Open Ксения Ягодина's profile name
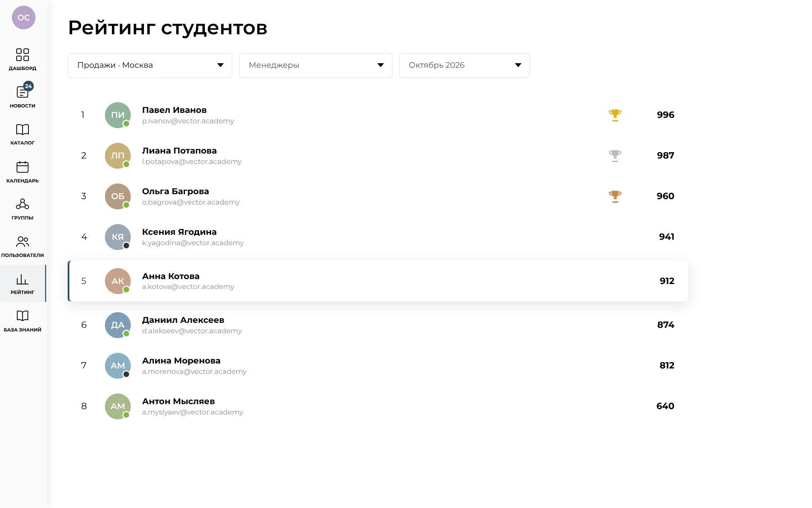The image size is (812, 508). pos(179,232)
